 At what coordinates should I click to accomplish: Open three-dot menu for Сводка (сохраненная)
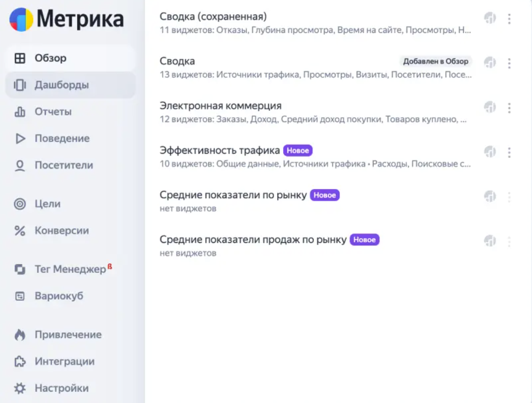point(509,19)
